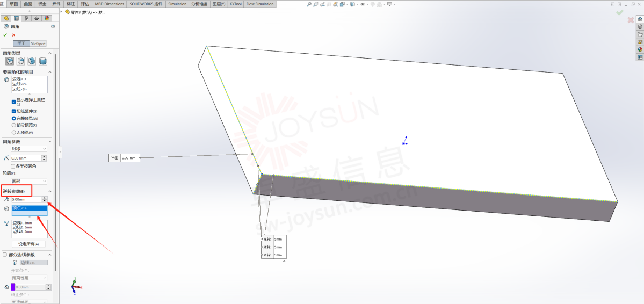Screen dimensions: 644x304
Task: Click the purple offset color swatch
Action: click(13, 287)
